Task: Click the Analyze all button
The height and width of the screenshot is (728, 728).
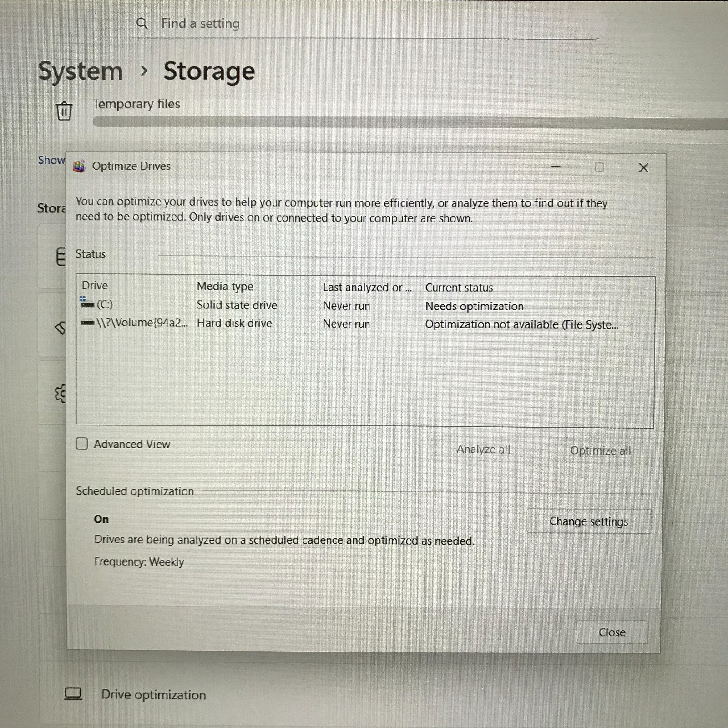Action: click(484, 450)
